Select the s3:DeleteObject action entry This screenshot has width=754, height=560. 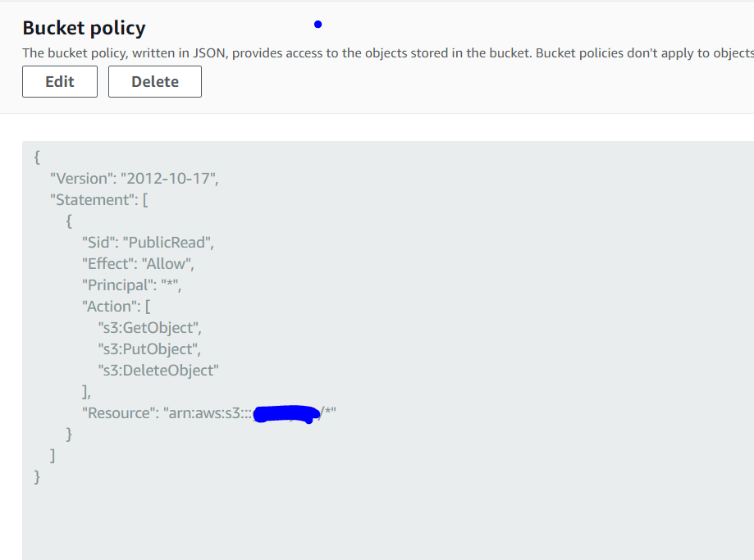click(155, 370)
